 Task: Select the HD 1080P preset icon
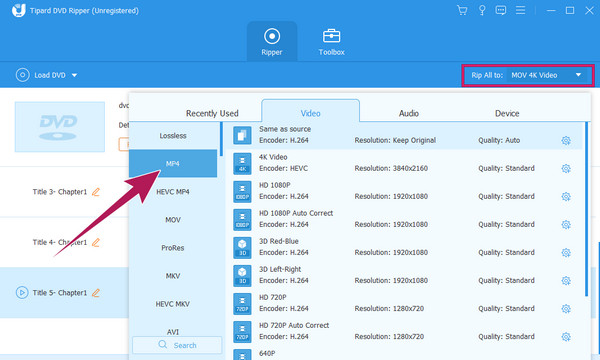coord(242,192)
